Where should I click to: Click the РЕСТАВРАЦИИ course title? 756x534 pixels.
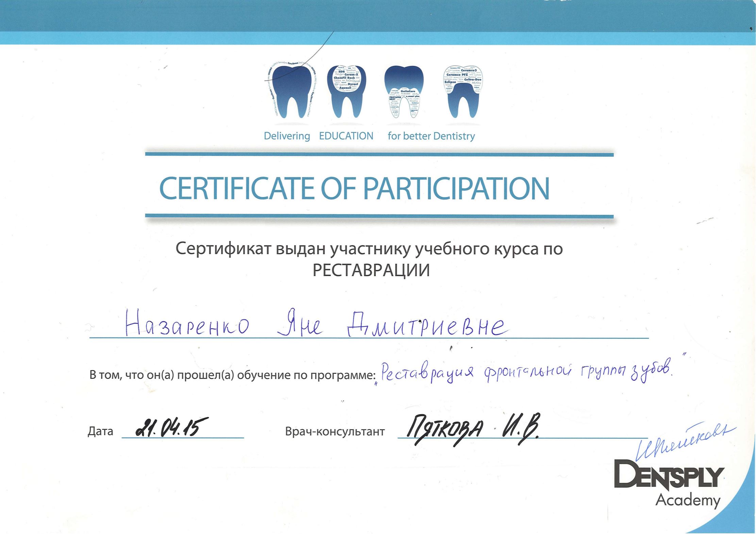coord(371,270)
